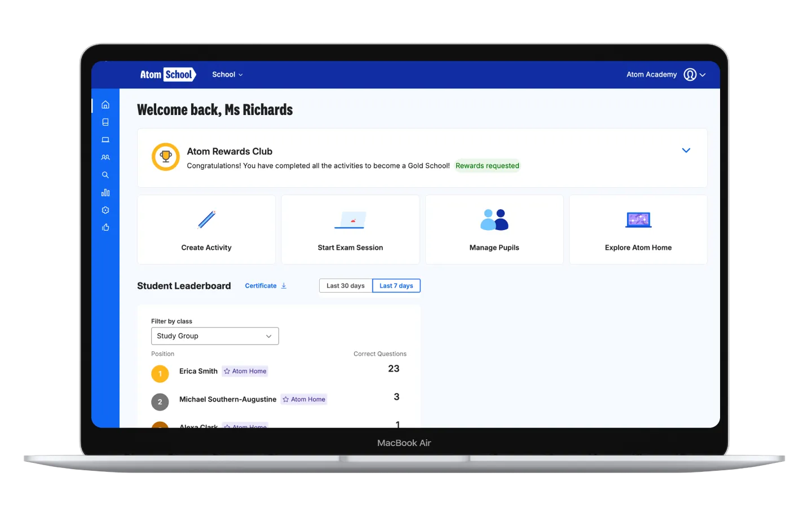Click the 'Position' column header
Viewport: 812px width, 530px height.
[163, 354]
